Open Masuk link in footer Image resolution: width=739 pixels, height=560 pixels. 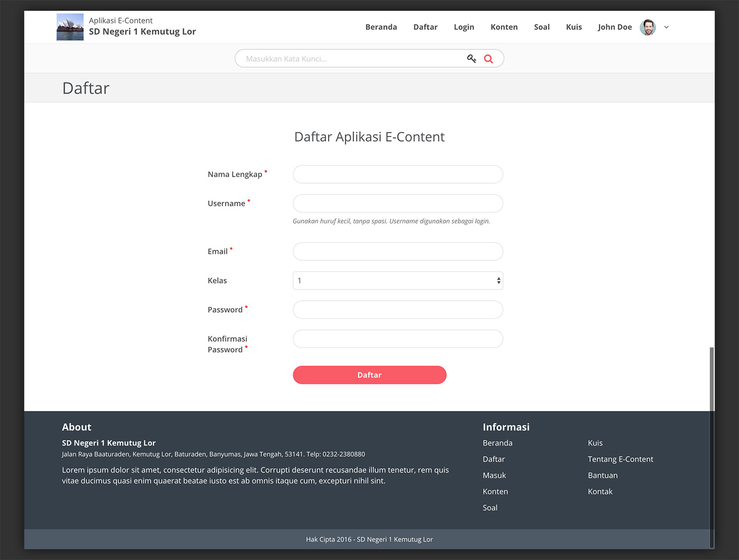tap(494, 475)
